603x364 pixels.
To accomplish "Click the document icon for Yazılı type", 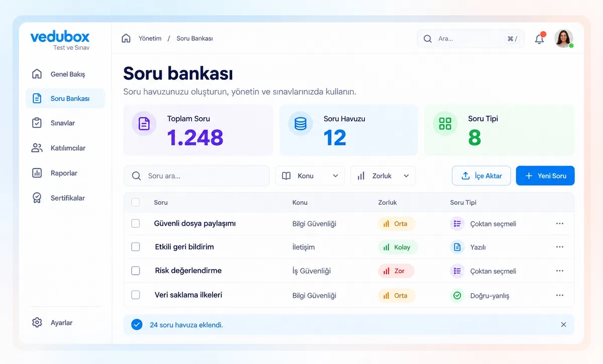I will click(457, 247).
